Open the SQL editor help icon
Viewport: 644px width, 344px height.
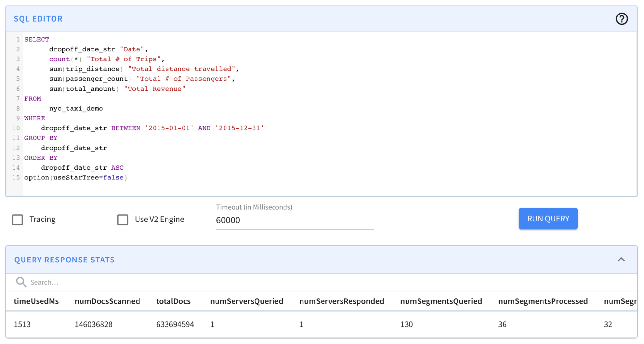[621, 19]
